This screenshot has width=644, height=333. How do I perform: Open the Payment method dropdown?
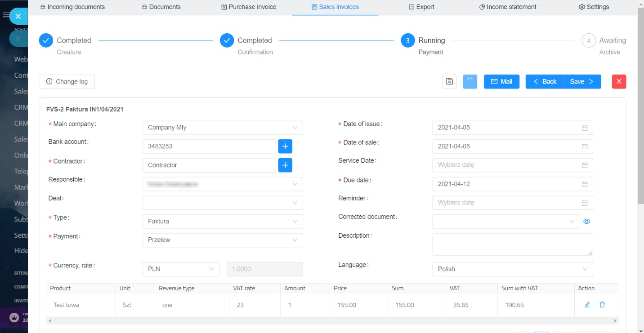[x=223, y=240]
